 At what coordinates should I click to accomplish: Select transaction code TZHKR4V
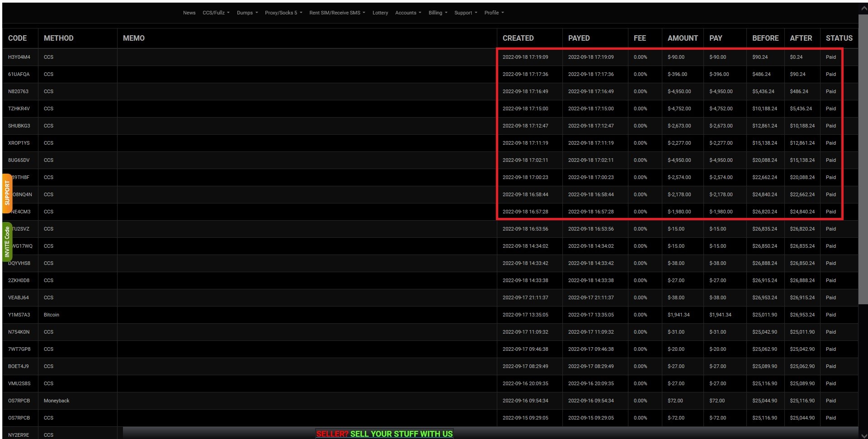[19, 109]
